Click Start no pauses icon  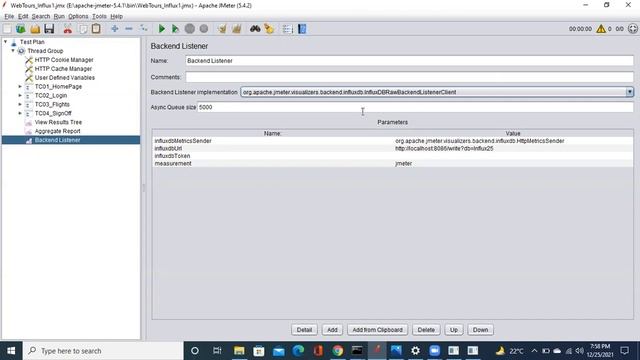(x=176, y=29)
